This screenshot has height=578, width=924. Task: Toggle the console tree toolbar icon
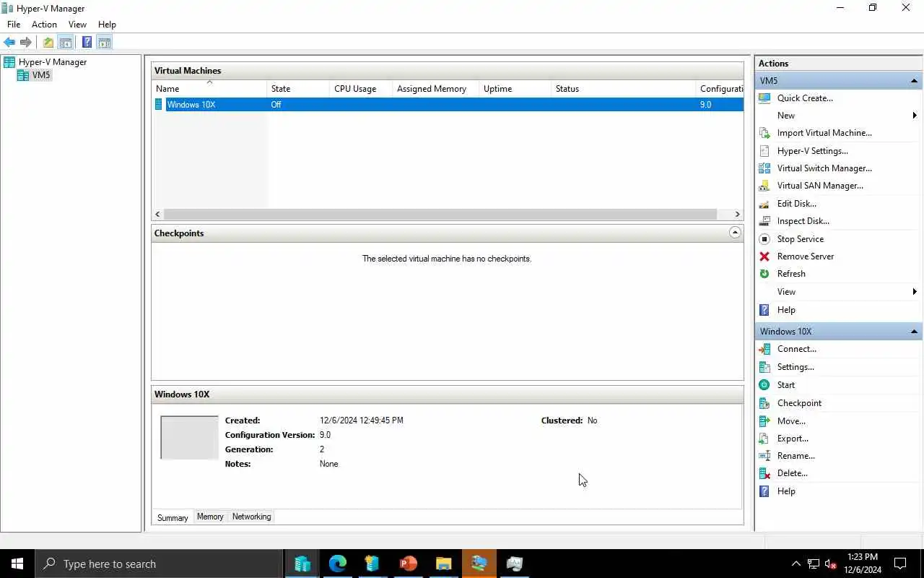click(65, 43)
